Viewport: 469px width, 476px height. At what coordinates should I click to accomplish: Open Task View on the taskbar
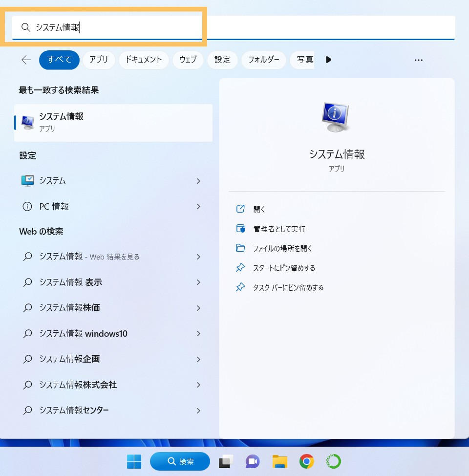click(x=226, y=461)
